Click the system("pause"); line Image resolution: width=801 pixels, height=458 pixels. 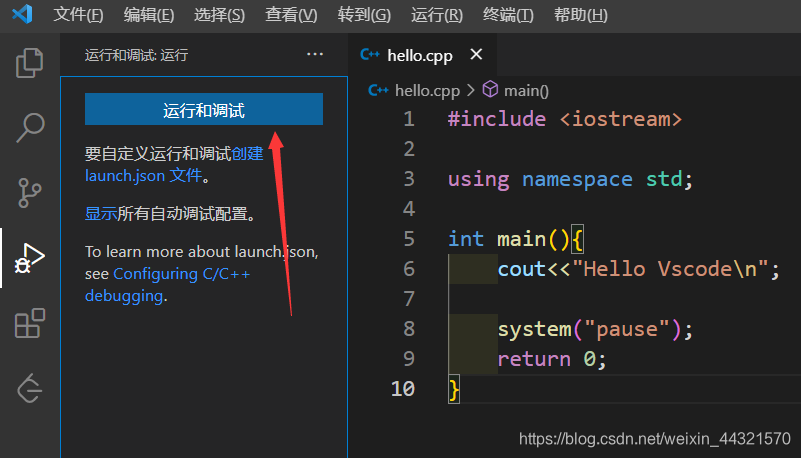tap(595, 329)
